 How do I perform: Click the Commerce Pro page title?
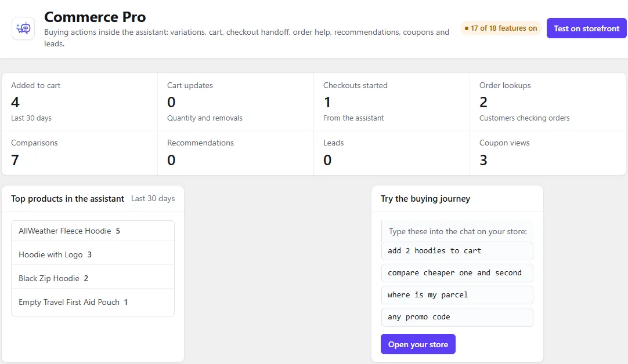click(x=95, y=17)
